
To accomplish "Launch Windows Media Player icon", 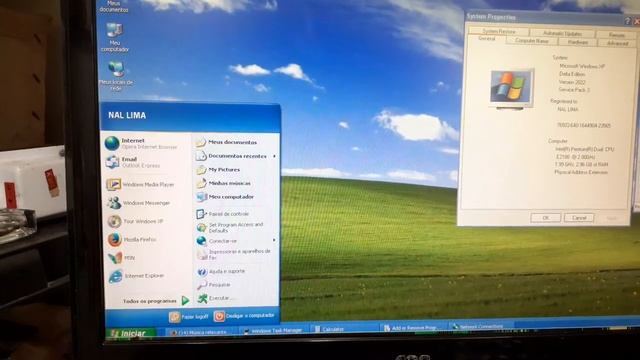I will tap(113, 184).
